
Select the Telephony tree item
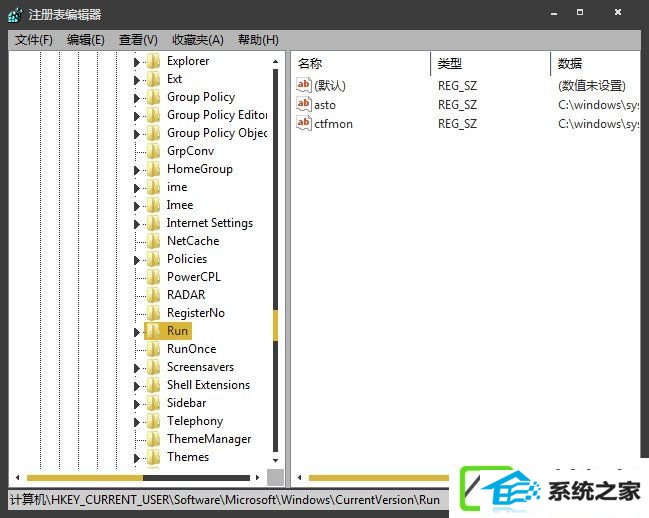(x=195, y=421)
